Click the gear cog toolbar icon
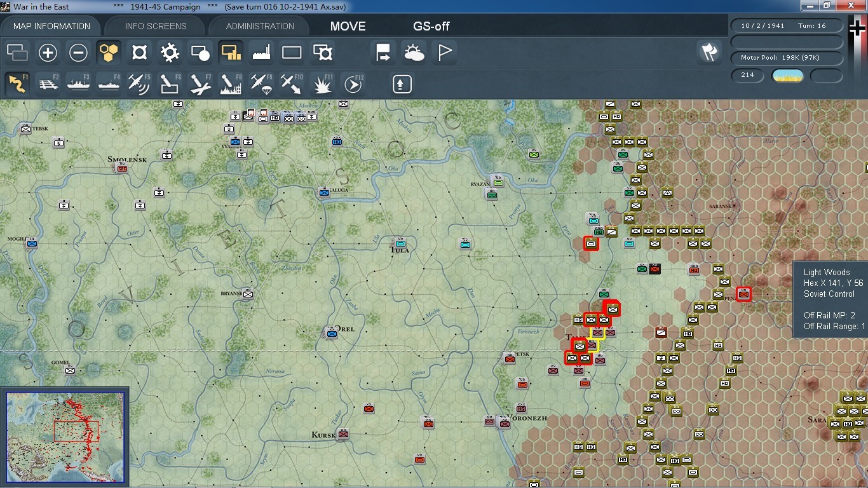 (x=170, y=53)
